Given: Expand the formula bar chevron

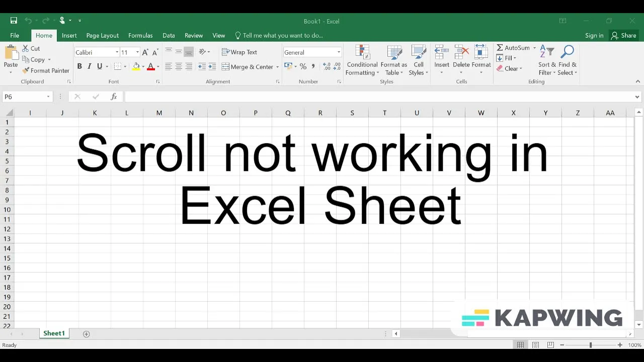Looking at the screenshot, I should click(637, 97).
